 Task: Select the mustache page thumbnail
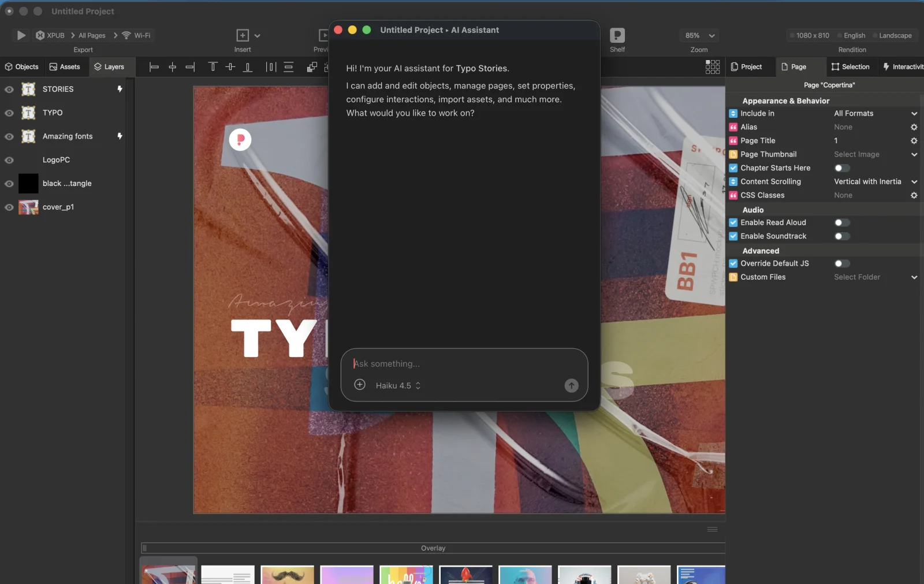[288, 575]
